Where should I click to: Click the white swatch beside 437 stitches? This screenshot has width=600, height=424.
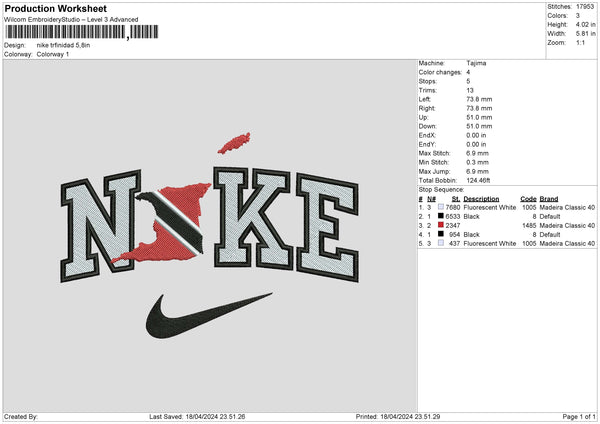pos(441,243)
